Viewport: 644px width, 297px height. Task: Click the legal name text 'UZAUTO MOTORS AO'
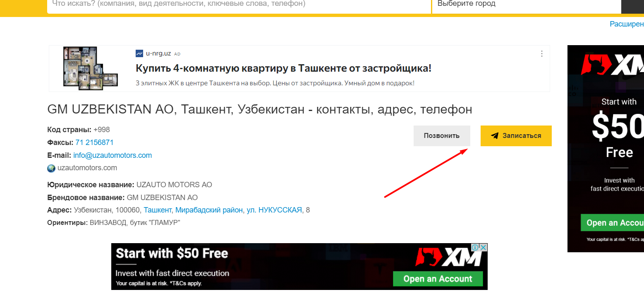click(x=174, y=185)
